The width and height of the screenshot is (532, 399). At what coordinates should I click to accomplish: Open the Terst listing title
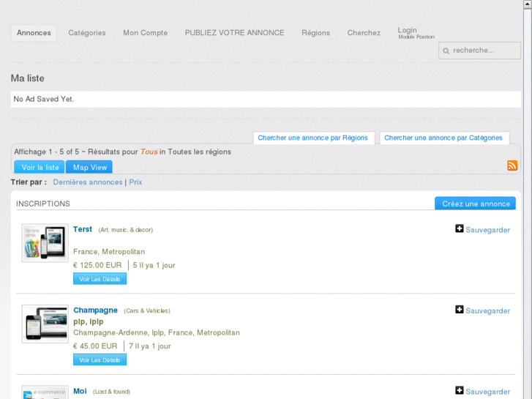(x=83, y=229)
